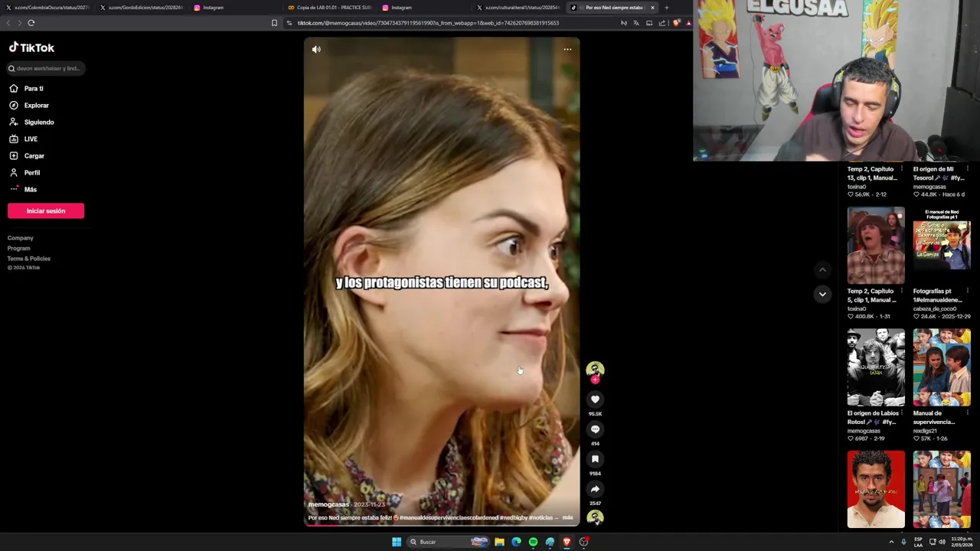Open the three-dot video options menu
The height and width of the screenshot is (551, 980).
click(x=567, y=49)
